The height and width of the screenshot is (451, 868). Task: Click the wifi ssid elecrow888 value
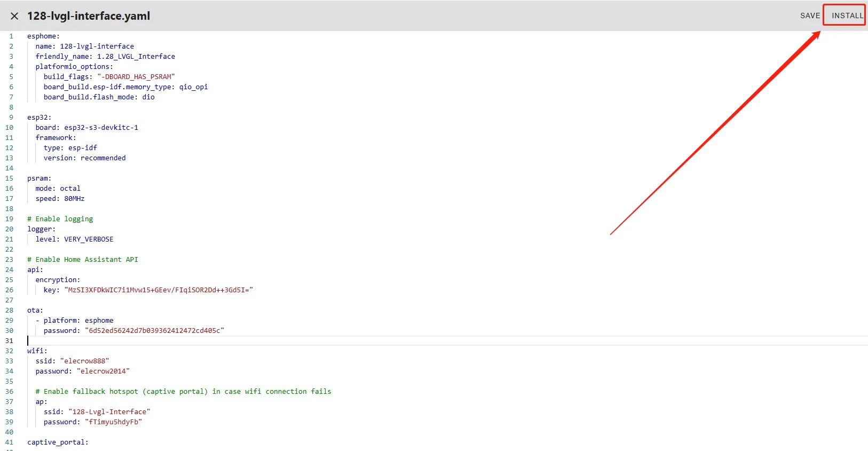click(x=84, y=361)
